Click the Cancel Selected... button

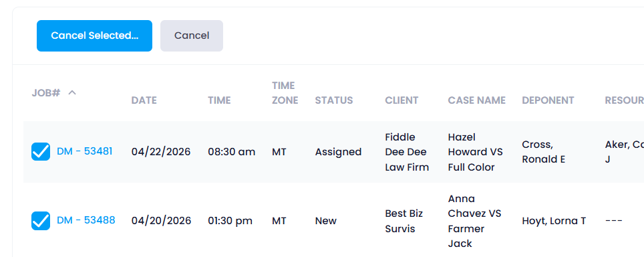coord(94,35)
